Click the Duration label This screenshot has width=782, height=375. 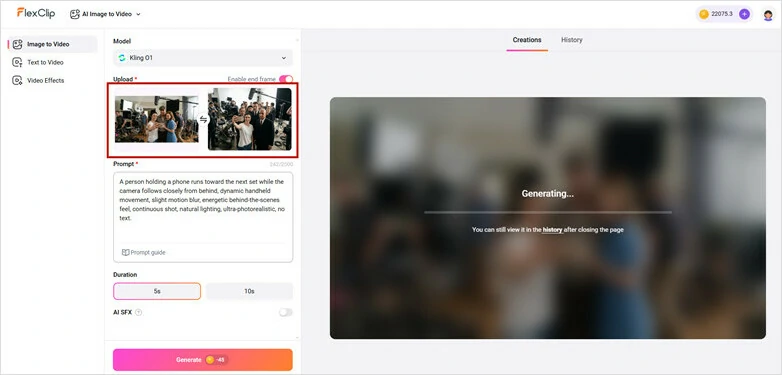(x=125, y=275)
